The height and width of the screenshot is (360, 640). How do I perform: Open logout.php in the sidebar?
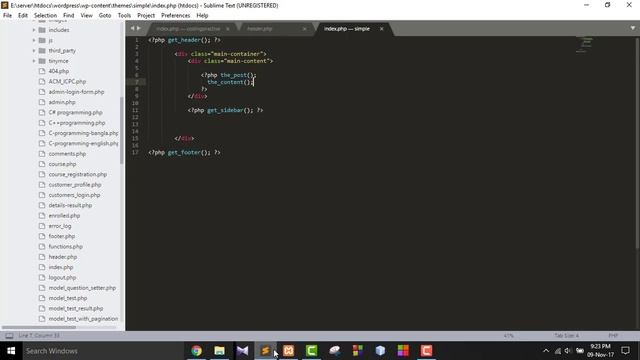[62, 278]
